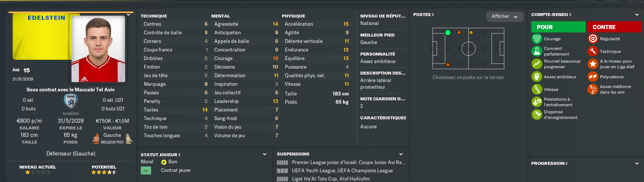644x182 pixels.
Task: Click the green Jnr contract badge
Action: [x=146, y=170]
